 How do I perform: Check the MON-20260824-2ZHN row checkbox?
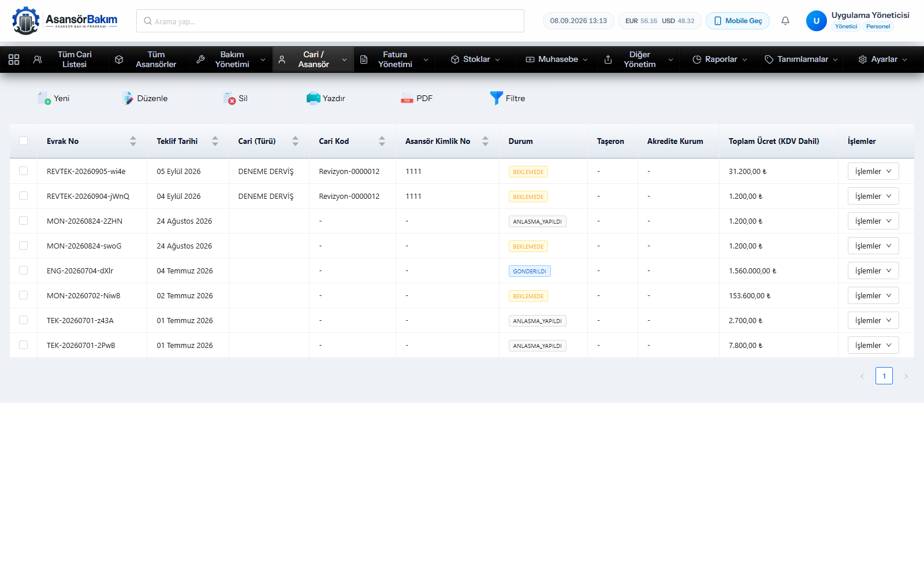(23, 221)
